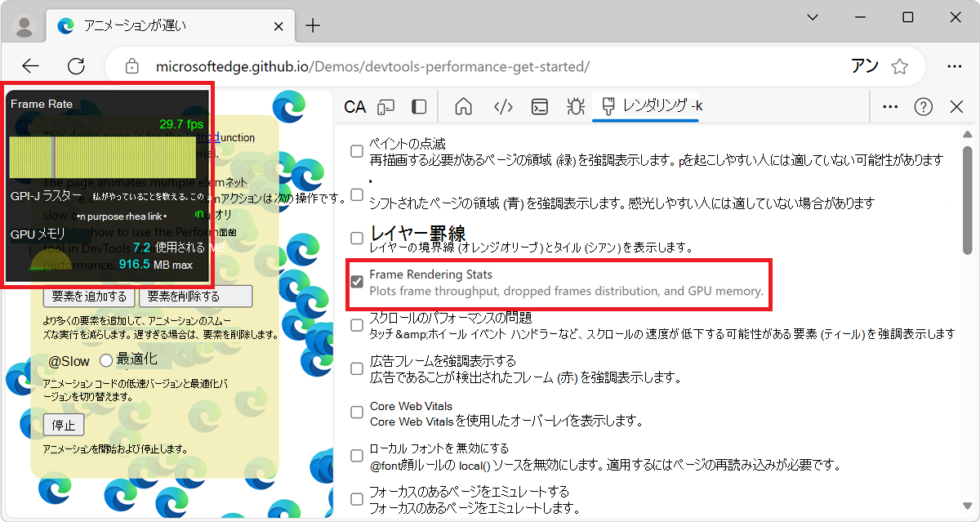980x522 pixels.
Task: Click the CA tab in DevTools toolbar
Action: coord(354,106)
